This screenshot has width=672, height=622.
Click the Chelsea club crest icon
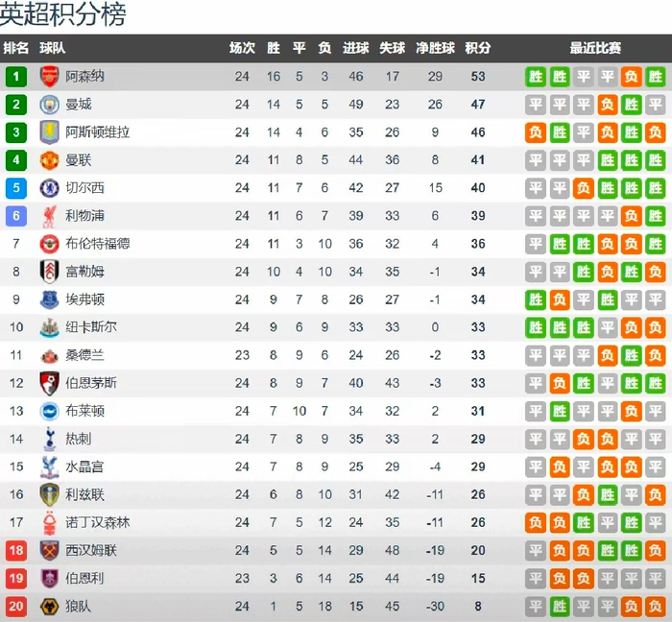pos(49,188)
